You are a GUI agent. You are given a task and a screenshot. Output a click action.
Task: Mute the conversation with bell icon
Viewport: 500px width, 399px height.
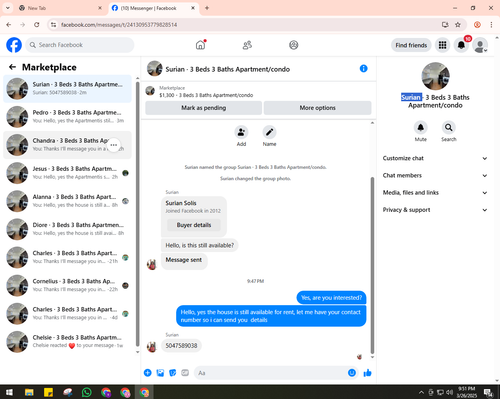click(421, 127)
